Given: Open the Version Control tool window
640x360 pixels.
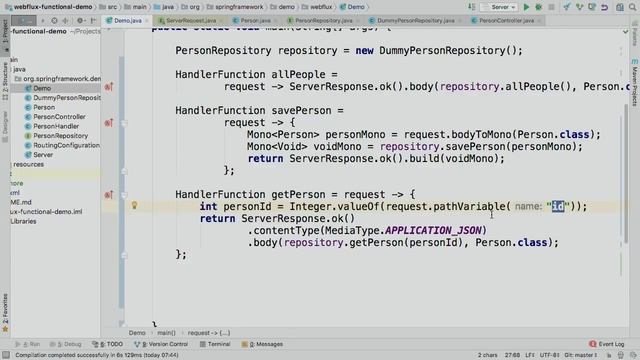Looking at the screenshot, I should 161,344.
